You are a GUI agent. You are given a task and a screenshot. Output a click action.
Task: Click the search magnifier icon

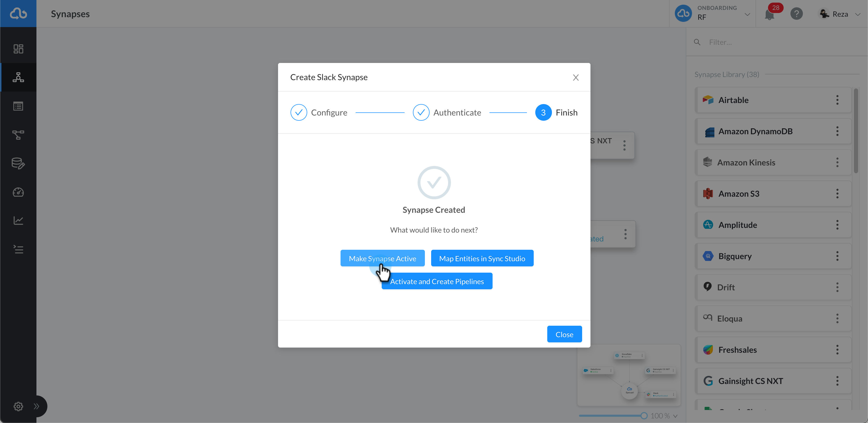697,42
